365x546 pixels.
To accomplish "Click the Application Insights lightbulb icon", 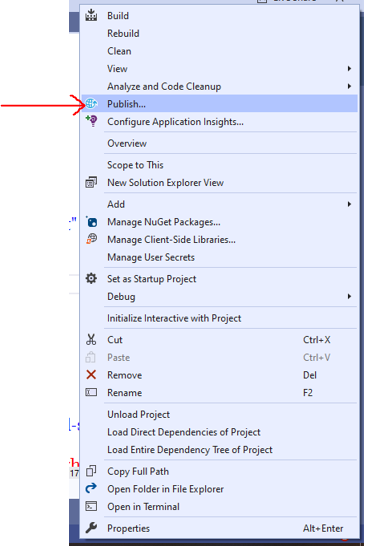I will (92, 121).
